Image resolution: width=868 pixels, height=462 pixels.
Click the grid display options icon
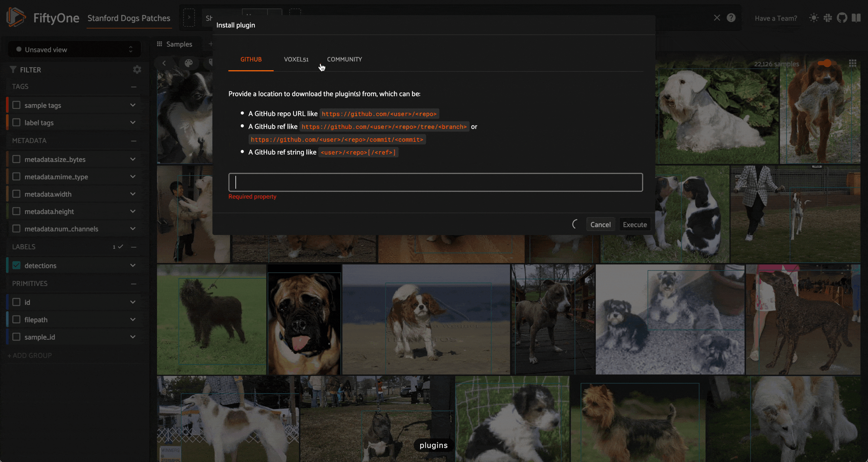click(853, 63)
